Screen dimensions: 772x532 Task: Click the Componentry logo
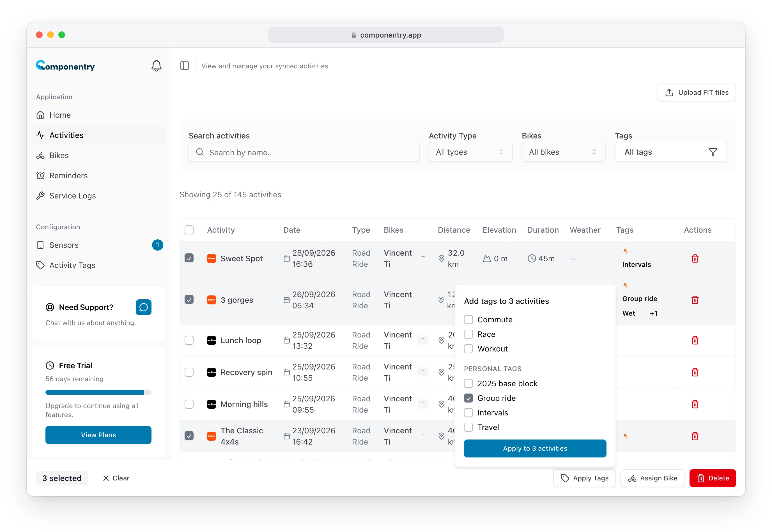pyautogui.click(x=65, y=66)
